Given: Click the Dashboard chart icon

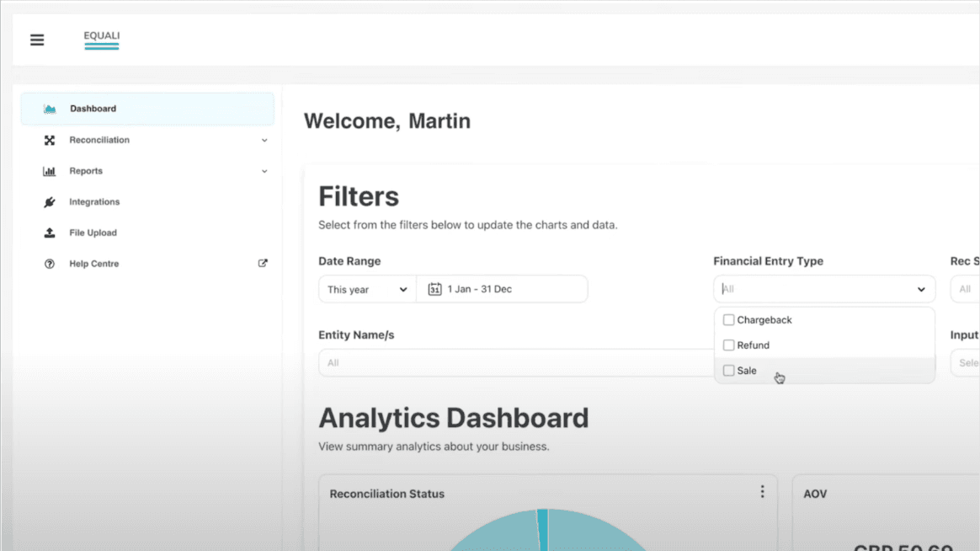Looking at the screenshot, I should pyautogui.click(x=50, y=109).
